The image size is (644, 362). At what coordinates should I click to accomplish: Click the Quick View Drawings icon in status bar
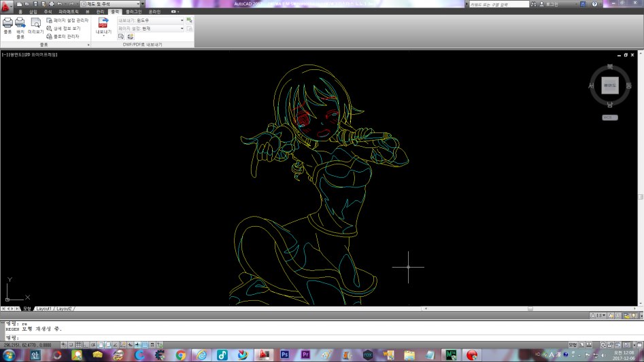(x=589, y=345)
